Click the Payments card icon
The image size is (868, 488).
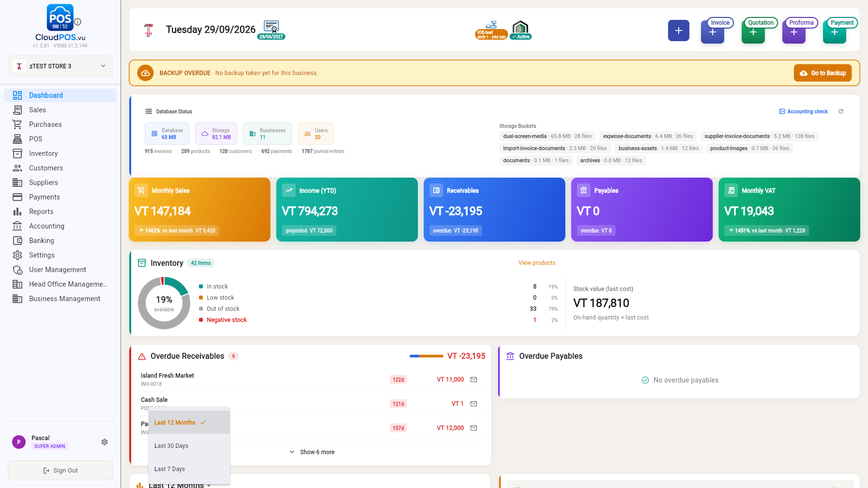tap(17, 197)
